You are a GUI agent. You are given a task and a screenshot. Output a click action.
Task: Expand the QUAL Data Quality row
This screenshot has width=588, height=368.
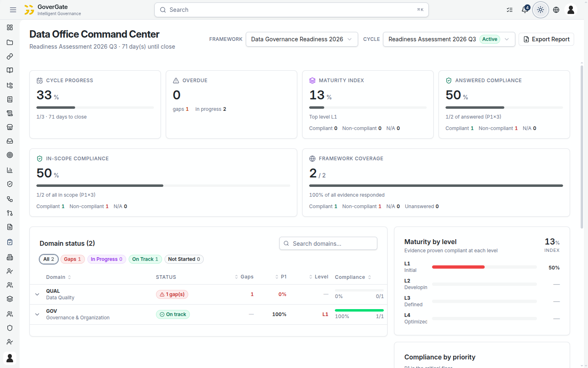pyautogui.click(x=37, y=294)
